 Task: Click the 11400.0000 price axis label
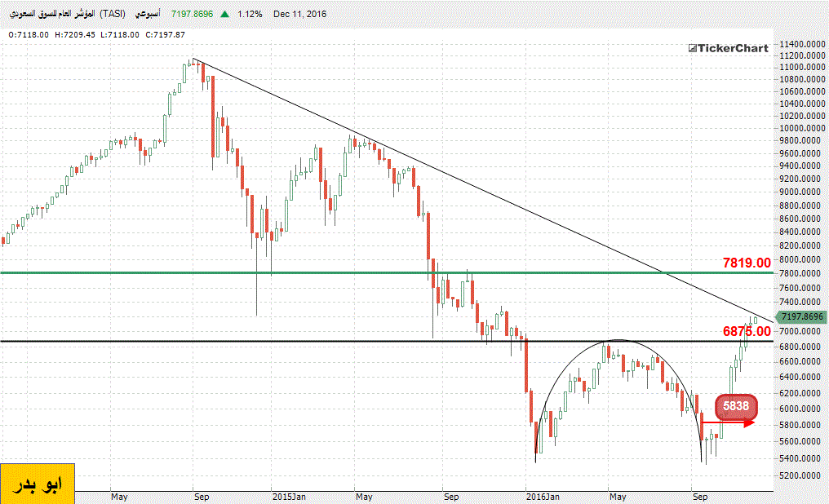tap(798, 43)
